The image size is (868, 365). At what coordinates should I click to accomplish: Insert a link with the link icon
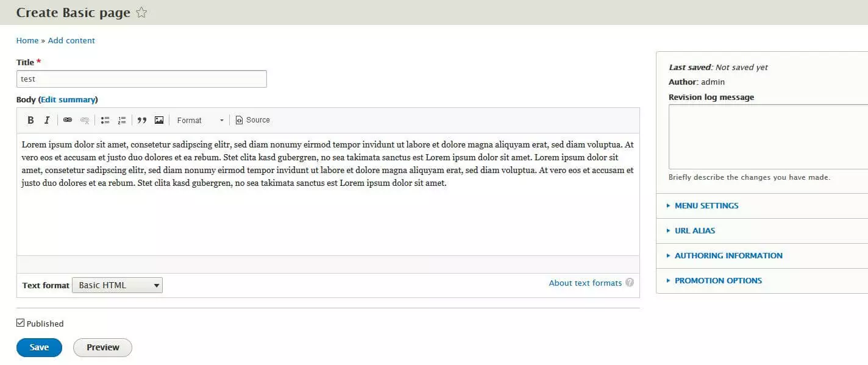pos(68,120)
